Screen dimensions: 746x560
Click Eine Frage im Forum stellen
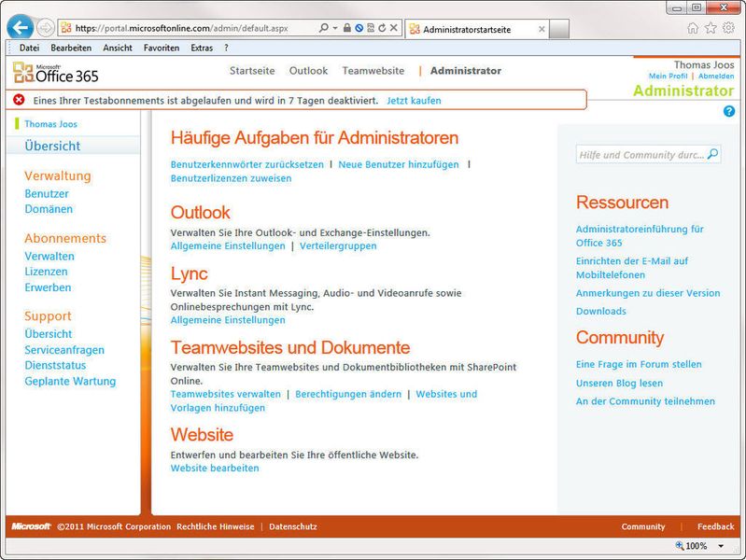tap(639, 364)
